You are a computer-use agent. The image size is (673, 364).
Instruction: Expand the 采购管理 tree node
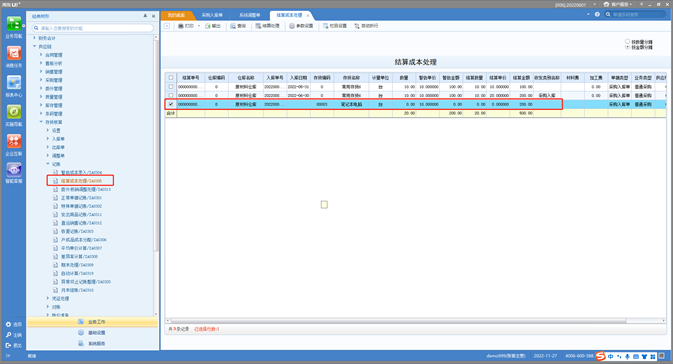tap(41, 80)
